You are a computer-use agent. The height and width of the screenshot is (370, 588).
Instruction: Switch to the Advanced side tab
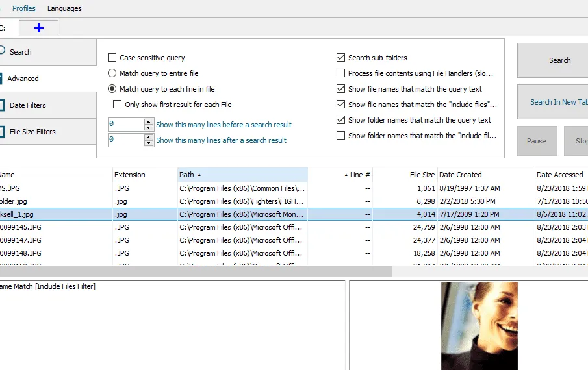pos(23,79)
